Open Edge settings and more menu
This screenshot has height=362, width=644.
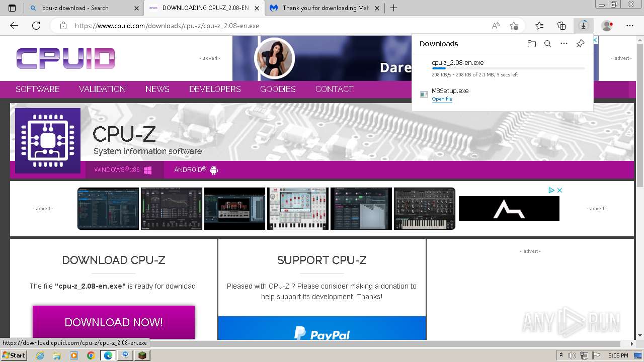click(630, 26)
